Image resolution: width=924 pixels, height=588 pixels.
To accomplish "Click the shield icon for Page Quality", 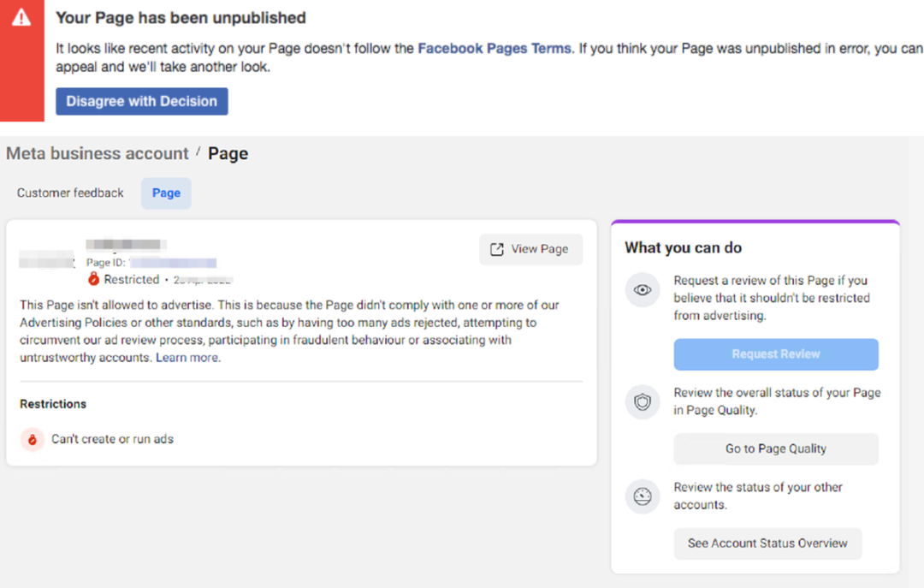I will pyautogui.click(x=643, y=401).
